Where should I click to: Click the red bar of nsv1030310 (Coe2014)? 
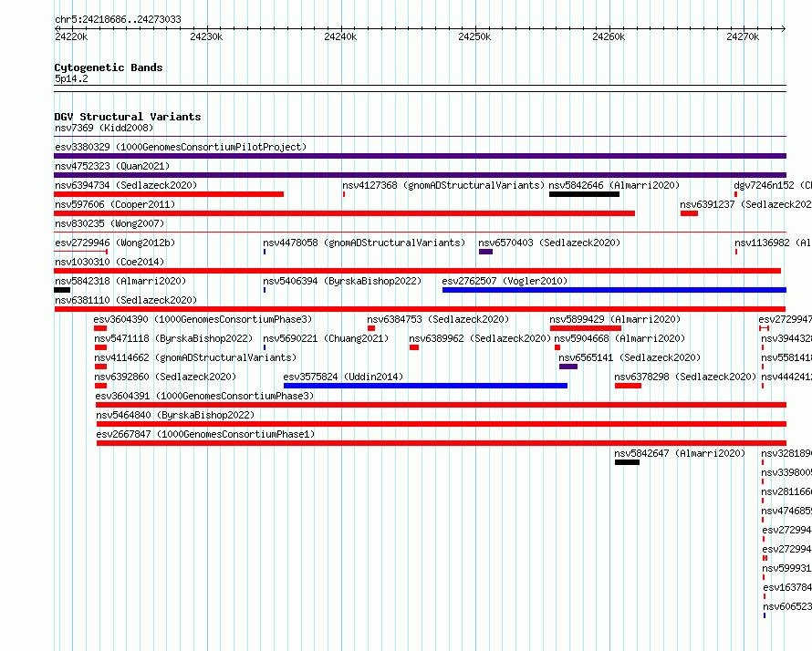417,271
